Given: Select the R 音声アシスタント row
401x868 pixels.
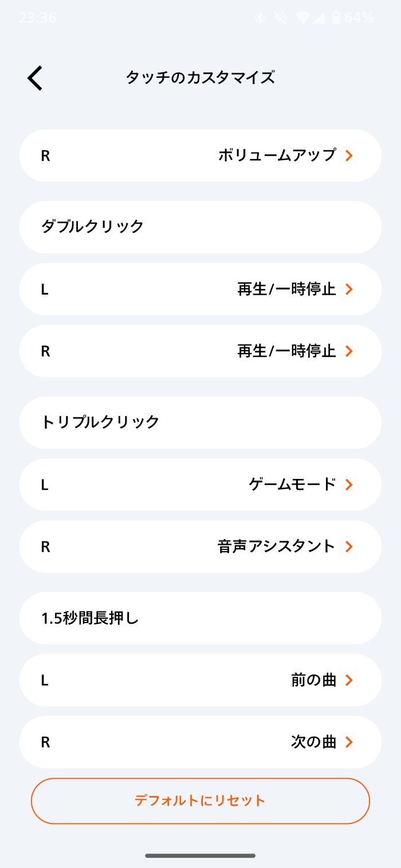Looking at the screenshot, I should point(200,546).
